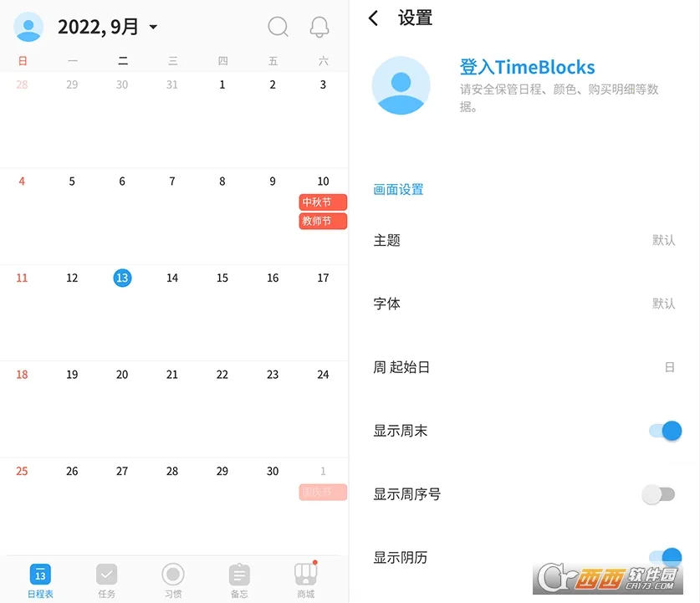The image size is (700, 603).
Task: Open the 任务 tasks icon
Action: click(106, 575)
